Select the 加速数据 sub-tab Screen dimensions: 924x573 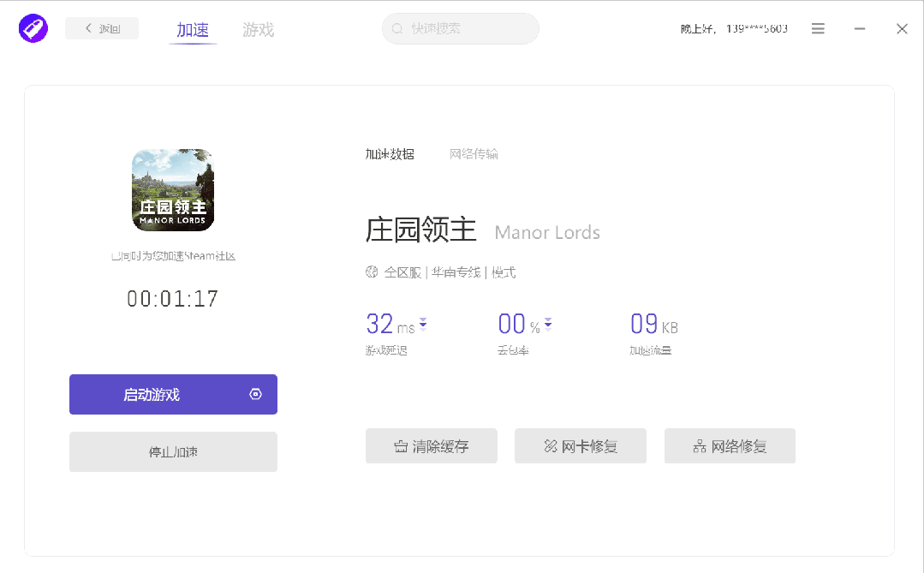390,154
